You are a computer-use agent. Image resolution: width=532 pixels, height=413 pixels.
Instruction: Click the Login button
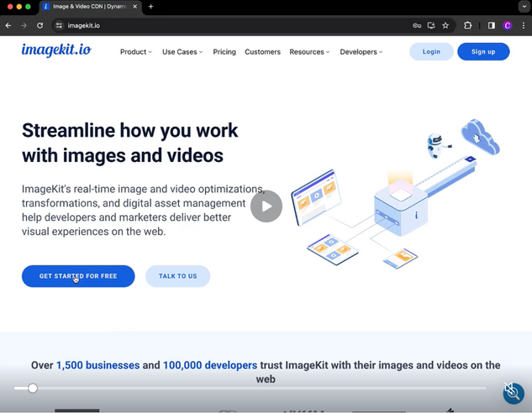(x=431, y=52)
